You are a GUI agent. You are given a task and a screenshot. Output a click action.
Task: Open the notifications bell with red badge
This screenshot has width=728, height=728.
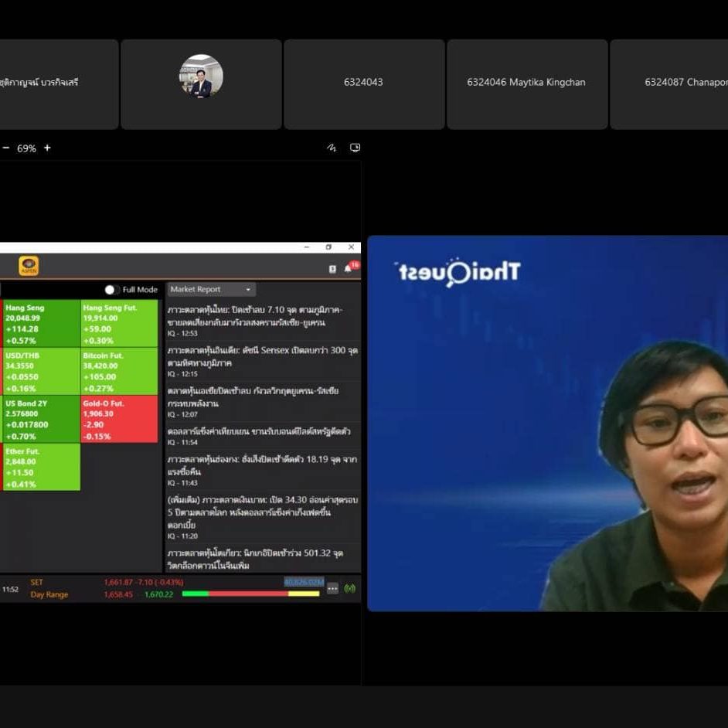(349, 268)
